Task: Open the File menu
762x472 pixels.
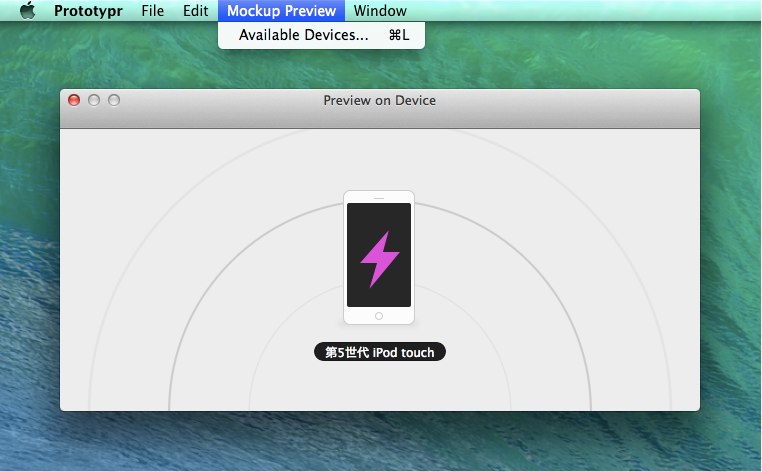Action: point(152,11)
